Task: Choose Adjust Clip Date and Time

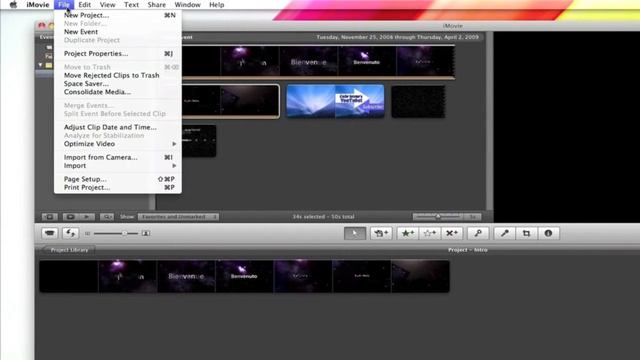Action: tap(118, 127)
